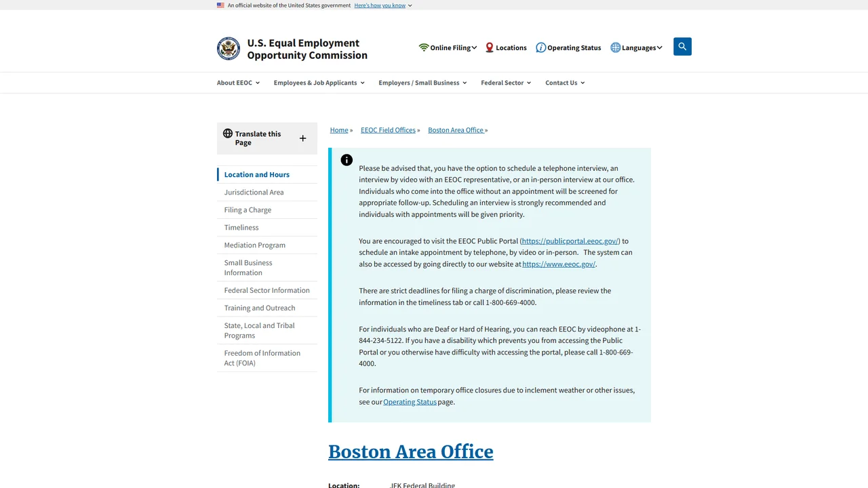Open Mediation Program sidebar item
This screenshot has width=868, height=488.
pos(267,245)
